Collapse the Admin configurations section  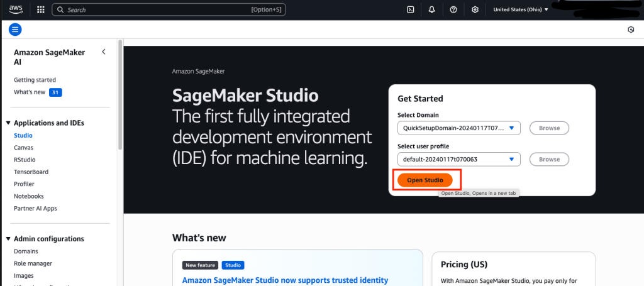point(8,239)
